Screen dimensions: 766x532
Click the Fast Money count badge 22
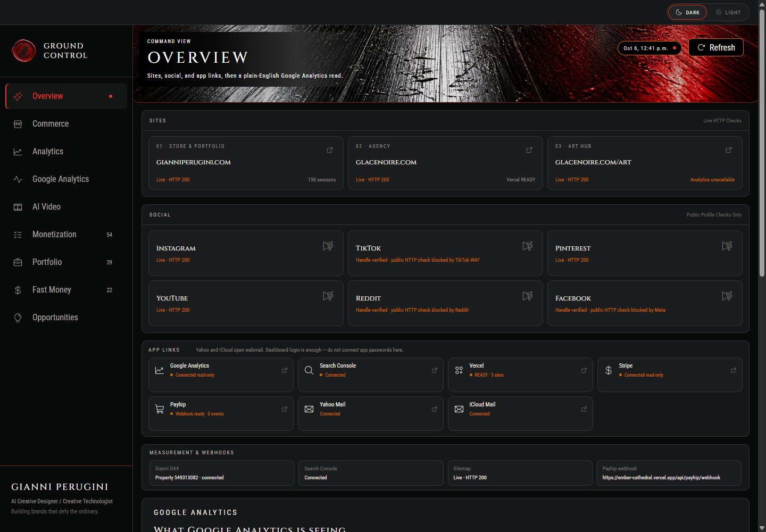(x=110, y=290)
